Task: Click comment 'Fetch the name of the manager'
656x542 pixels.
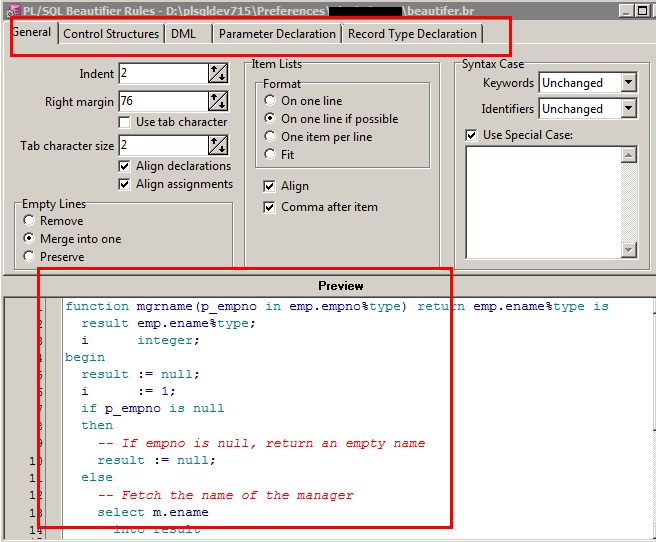Action: point(226,495)
